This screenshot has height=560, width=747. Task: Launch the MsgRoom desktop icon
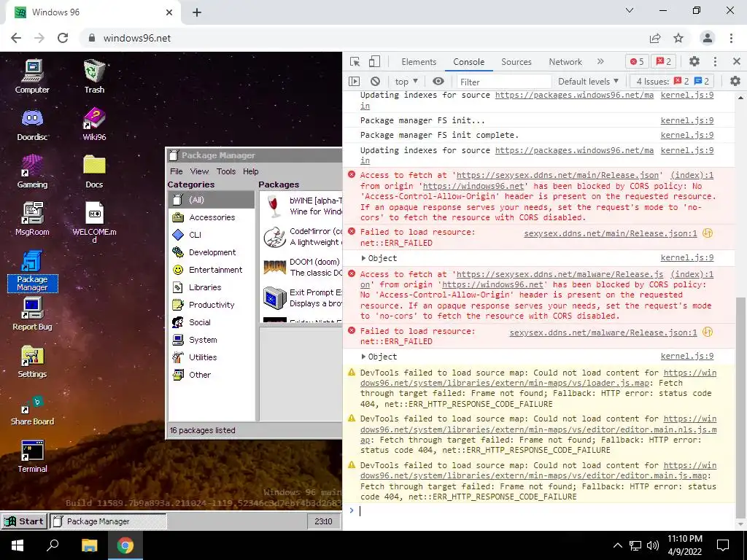click(x=32, y=219)
